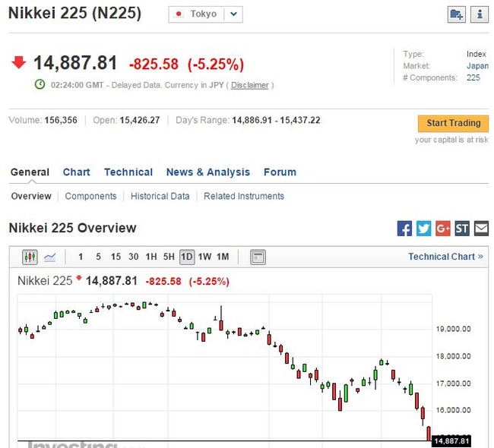Share on StockTwits icon
Image resolution: width=494 pixels, height=448 pixels.
tap(462, 228)
